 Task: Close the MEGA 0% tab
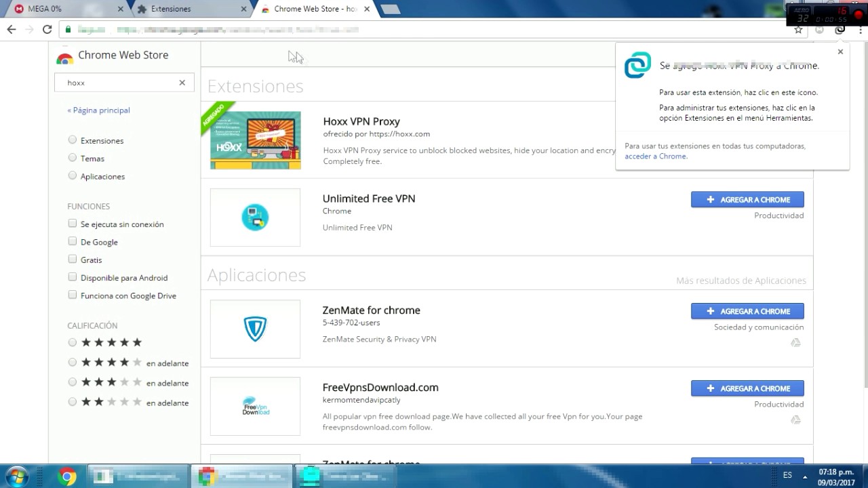121,9
